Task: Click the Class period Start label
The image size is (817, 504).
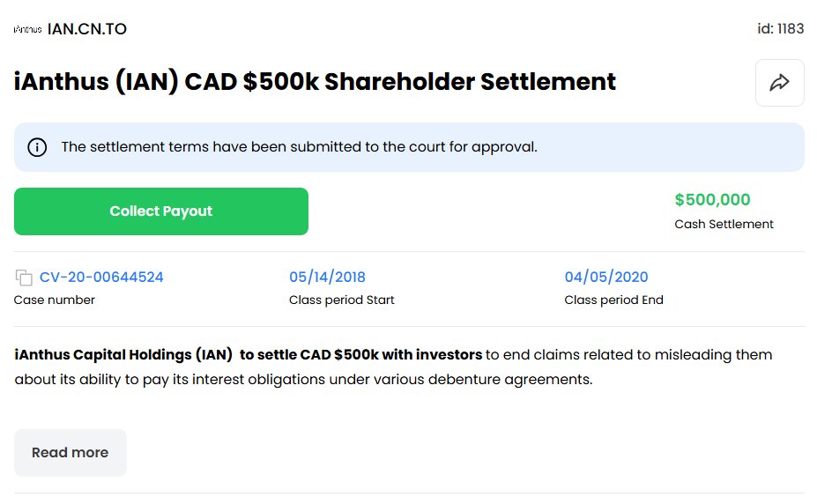Action: click(x=342, y=300)
